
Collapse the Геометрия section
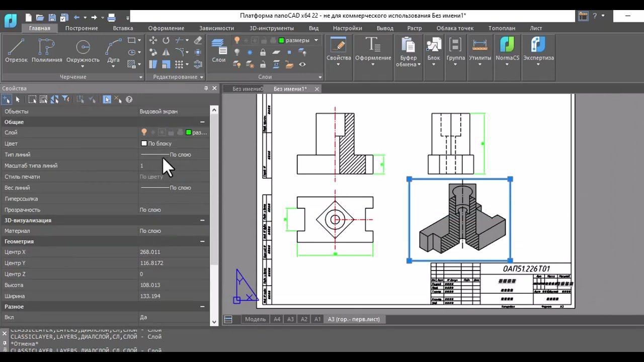(x=202, y=241)
